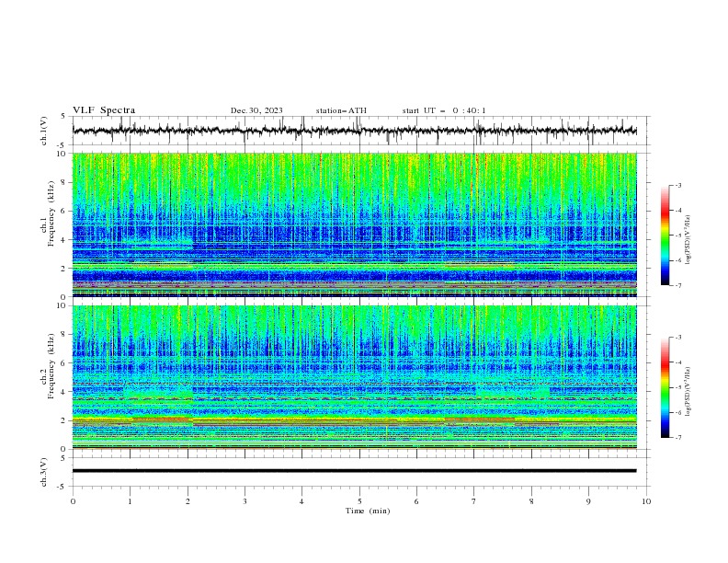Screen dimensions: 728x563
Task: Click the 'ch.3(V)' axis label
Action: point(44,472)
